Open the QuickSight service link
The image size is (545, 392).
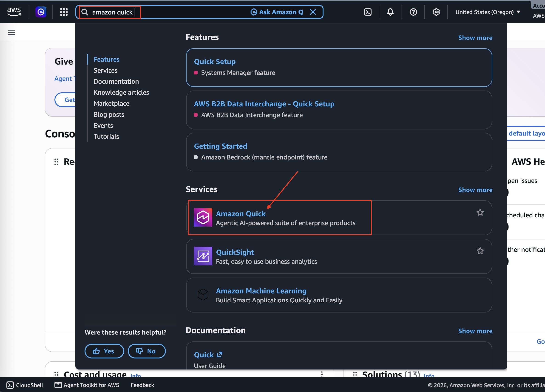point(235,252)
